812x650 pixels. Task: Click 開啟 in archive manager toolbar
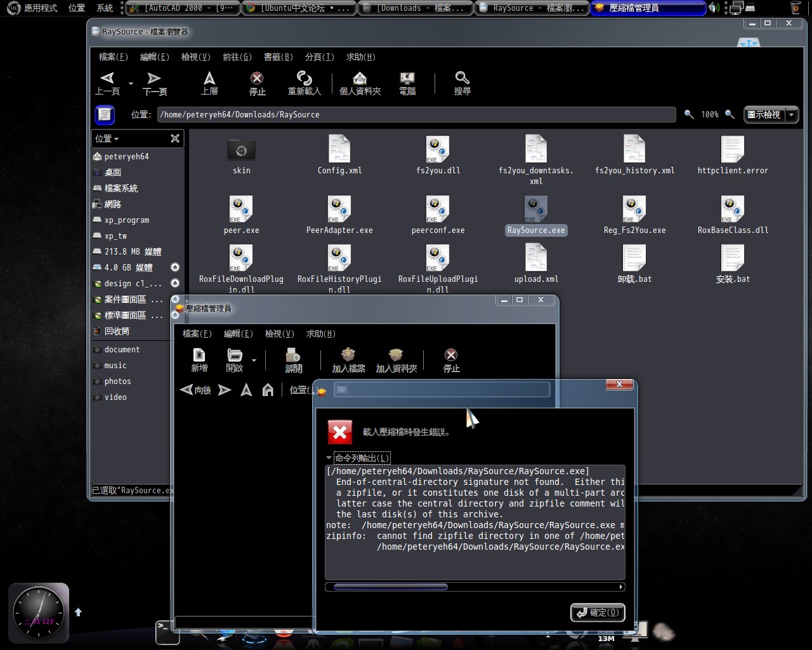pyautogui.click(x=235, y=360)
